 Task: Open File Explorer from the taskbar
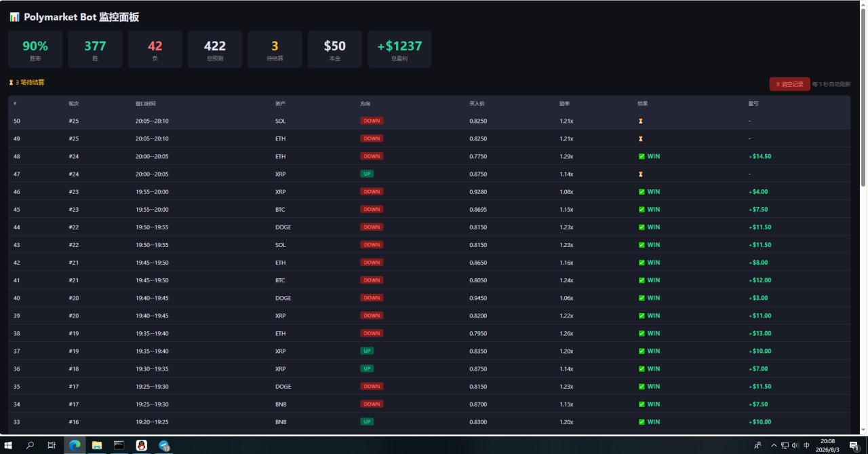pyautogui.click(x=97, y=445)
